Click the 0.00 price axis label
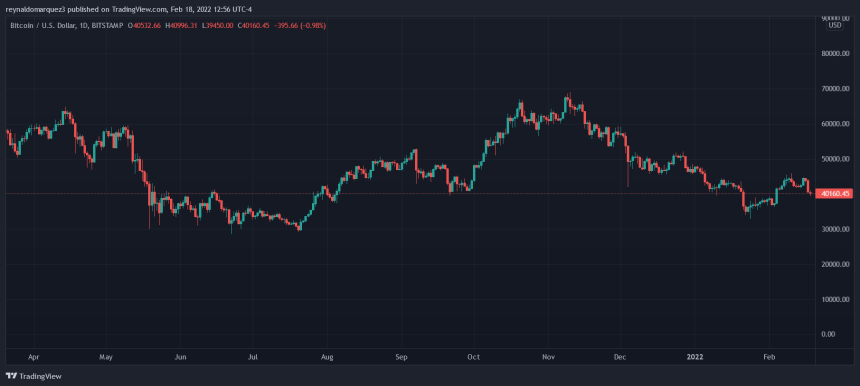Image resolution: width=860 pixels, height=386 pixels. point(829,334)
